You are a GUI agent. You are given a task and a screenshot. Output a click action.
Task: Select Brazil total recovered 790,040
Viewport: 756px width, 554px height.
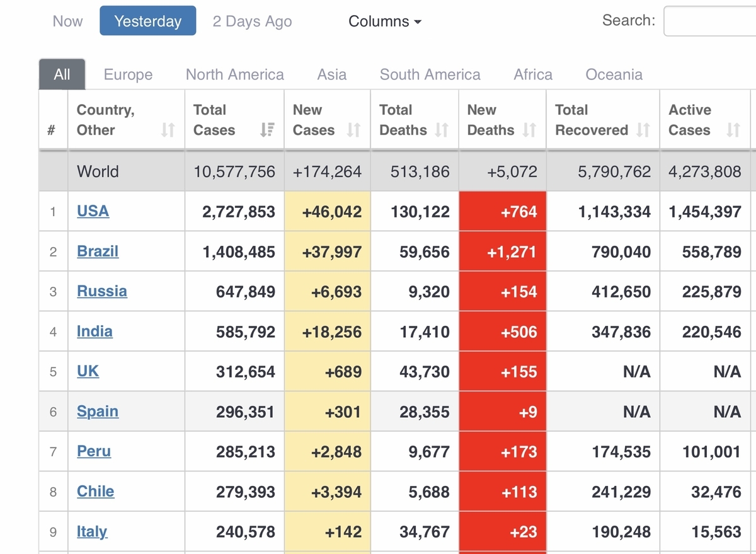coord(621,252)
